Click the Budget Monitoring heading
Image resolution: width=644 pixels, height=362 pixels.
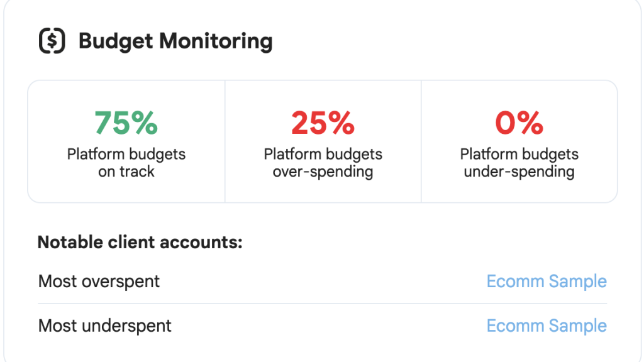[175, 41]
